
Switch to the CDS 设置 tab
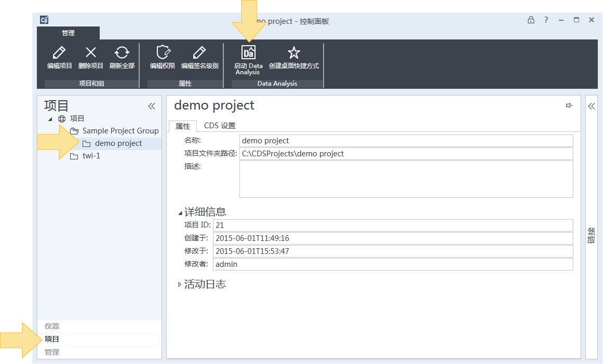tap(220, 126)
